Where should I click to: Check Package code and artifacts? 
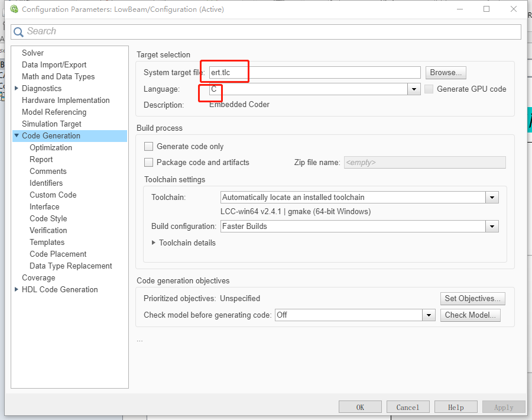(149, 163)
